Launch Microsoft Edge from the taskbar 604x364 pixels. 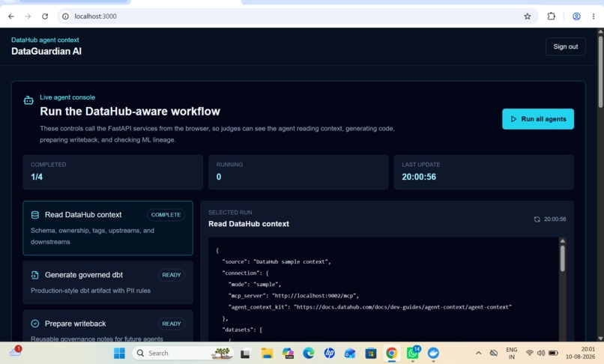coord(309,353)
